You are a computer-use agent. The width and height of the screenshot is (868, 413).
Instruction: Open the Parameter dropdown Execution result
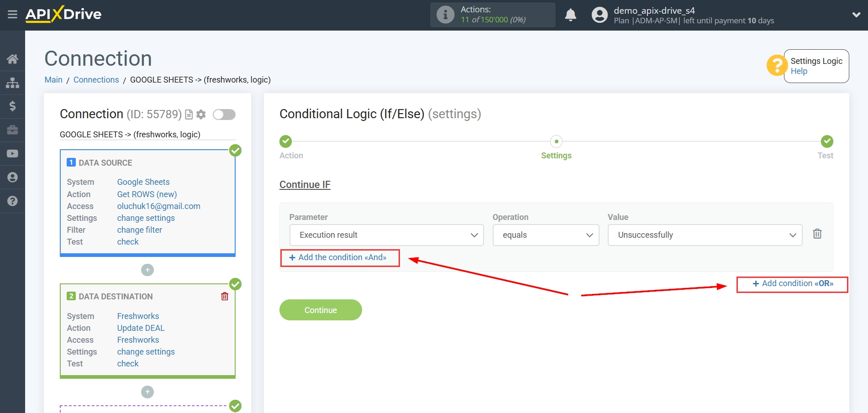[386, 235]
